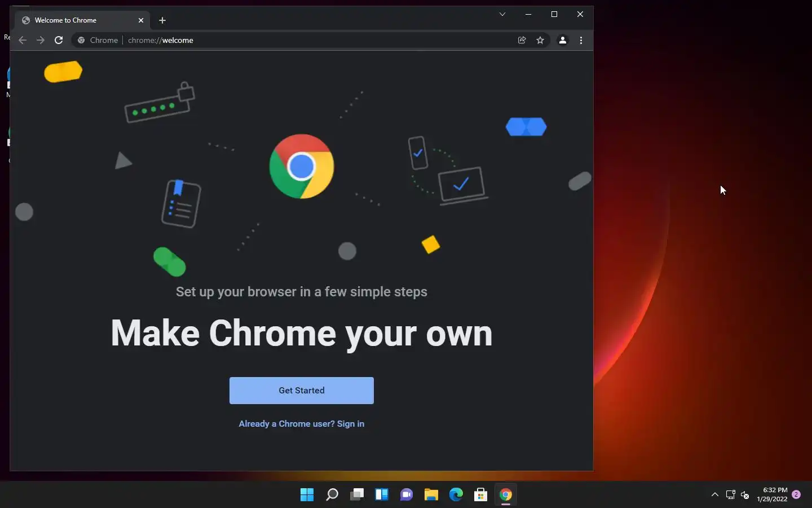The height and width of the screenshot is (508, 812).
Task: Click the Get Started button
Action: (x=301, y=391)
